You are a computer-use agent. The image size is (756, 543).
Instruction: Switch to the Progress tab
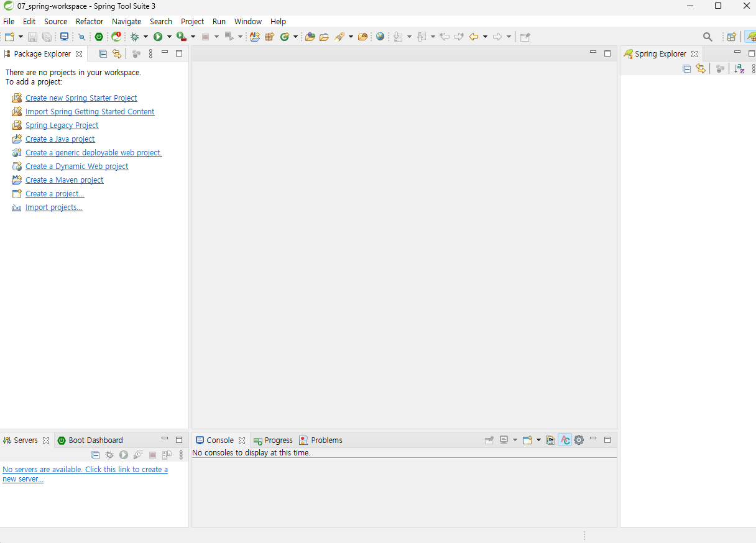pos(273,440)
